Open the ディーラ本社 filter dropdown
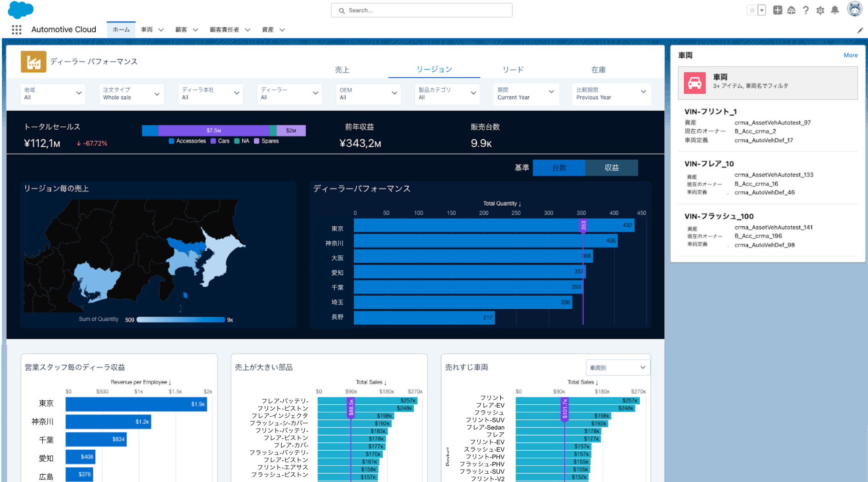Viewport: 868px width, 482px height. tap(211, 94)
